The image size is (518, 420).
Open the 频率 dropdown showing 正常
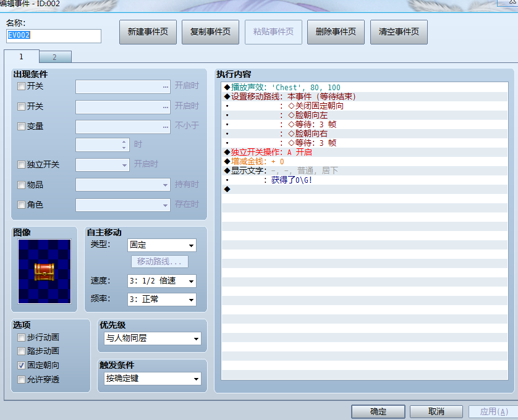click(x=162, y=300)
